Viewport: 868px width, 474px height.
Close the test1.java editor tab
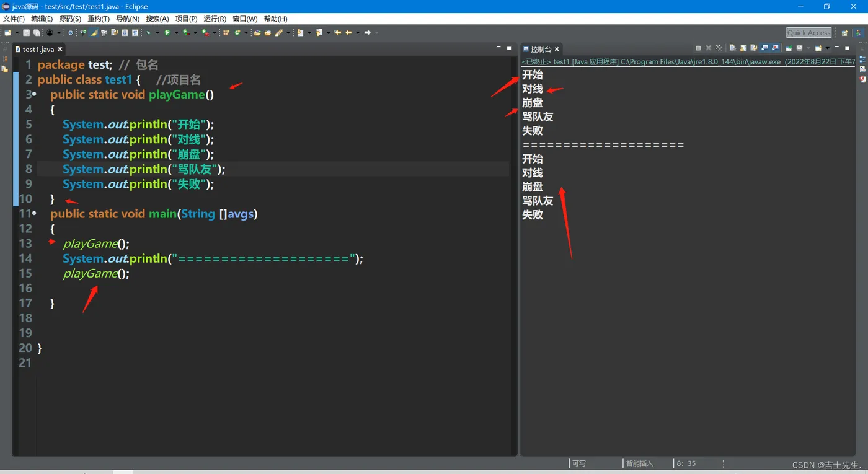61,49
